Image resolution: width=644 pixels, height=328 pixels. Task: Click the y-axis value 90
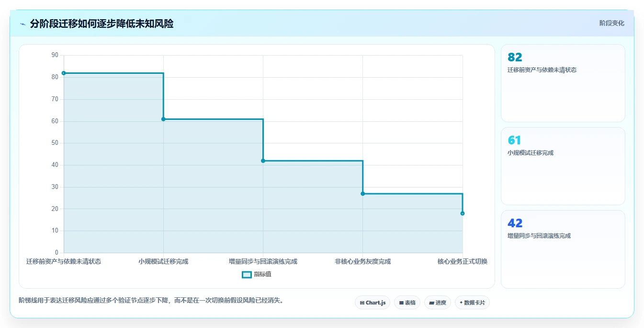point(55,55)
